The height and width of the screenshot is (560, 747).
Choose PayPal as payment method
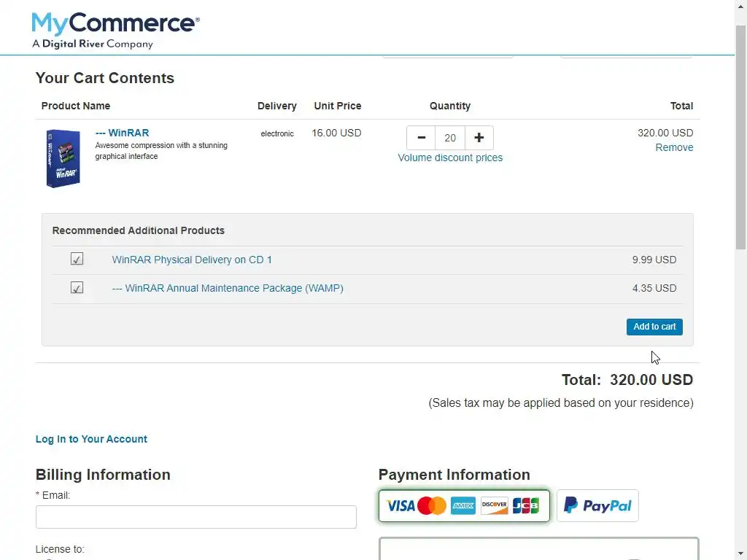[597, 506]
